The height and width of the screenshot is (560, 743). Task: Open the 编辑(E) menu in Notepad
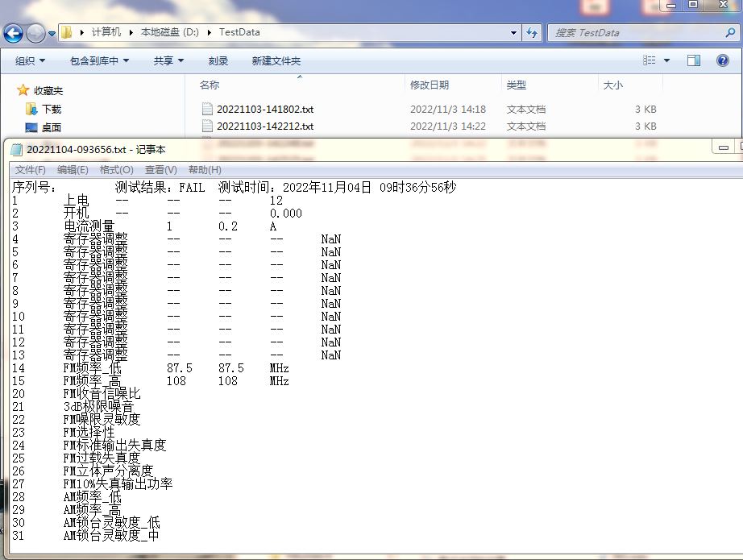[73, 169]
